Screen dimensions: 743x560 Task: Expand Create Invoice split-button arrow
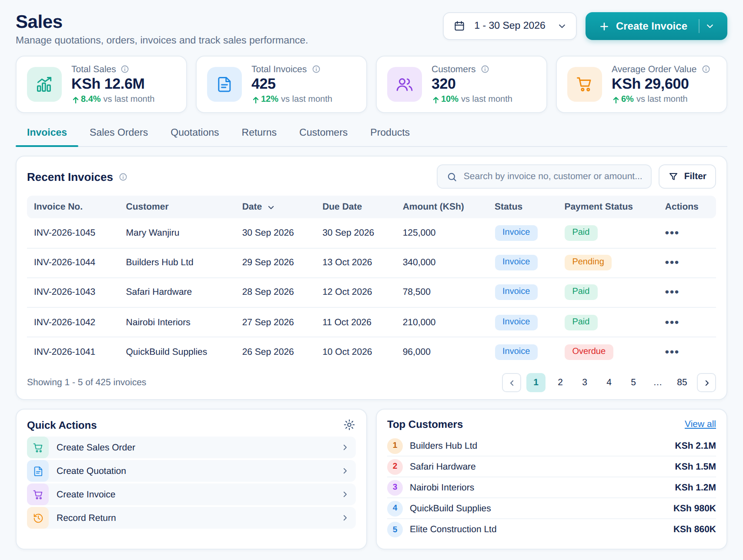coord(710,26)
